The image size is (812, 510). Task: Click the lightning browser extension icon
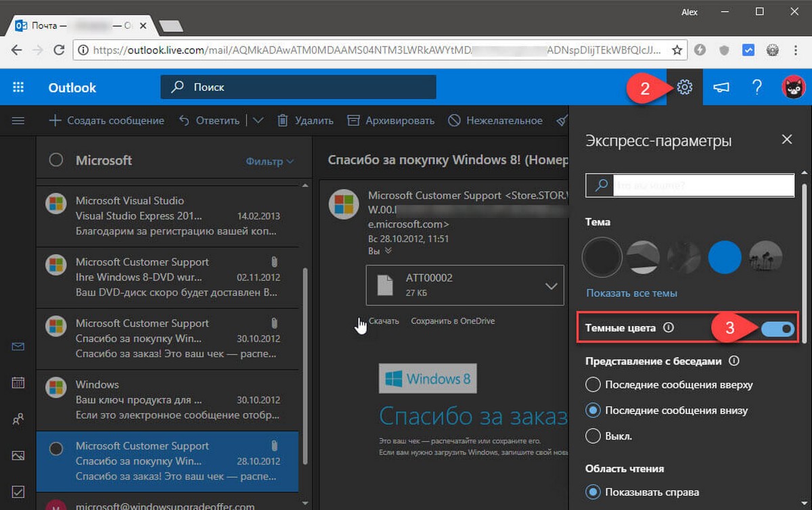(x=700, y=49)
